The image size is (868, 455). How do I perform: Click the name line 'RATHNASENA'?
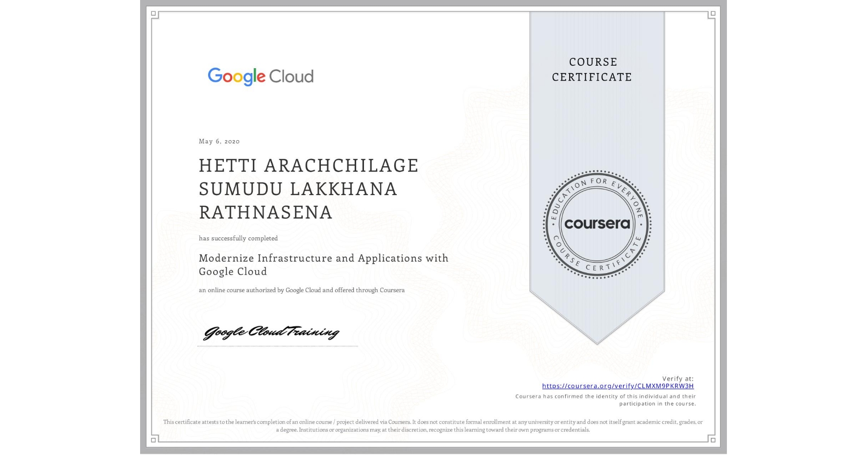[x=265, y=212]
